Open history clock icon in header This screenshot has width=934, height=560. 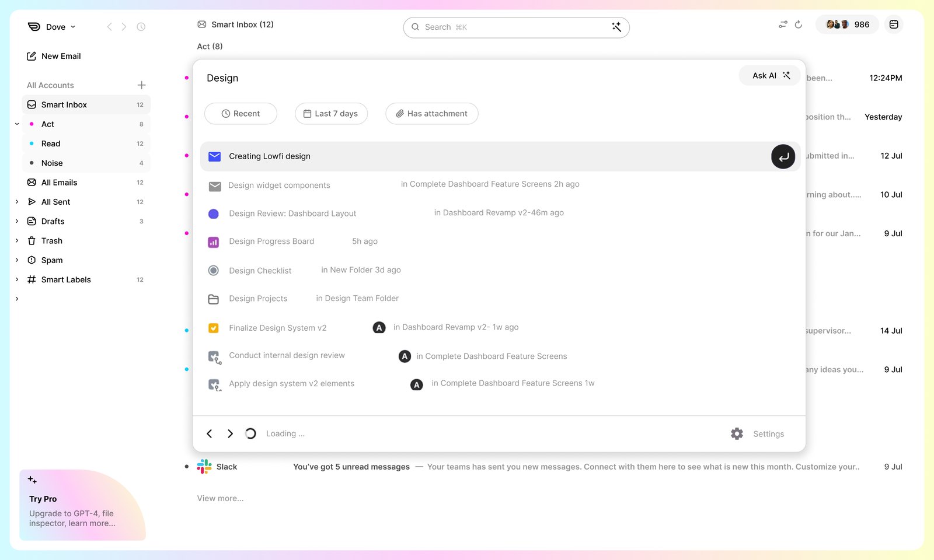tap(141, 27)
